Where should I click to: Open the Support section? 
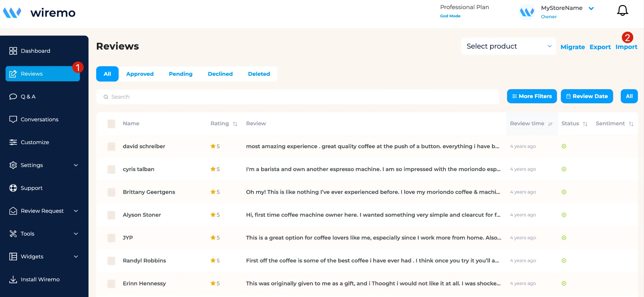(x=31, y=188)
